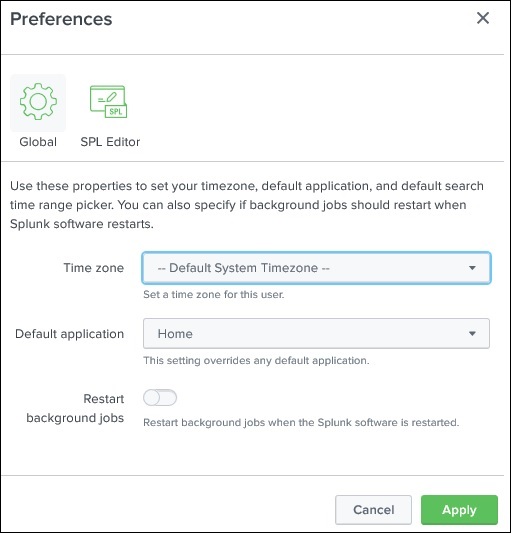Click the 'Use these properties' description paragraph
Viewport: 511px width, 533px height.
pos(247,205)
